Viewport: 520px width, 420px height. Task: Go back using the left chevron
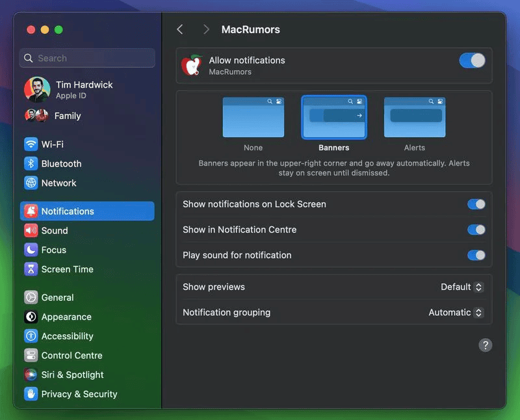[x=180, y=29]
